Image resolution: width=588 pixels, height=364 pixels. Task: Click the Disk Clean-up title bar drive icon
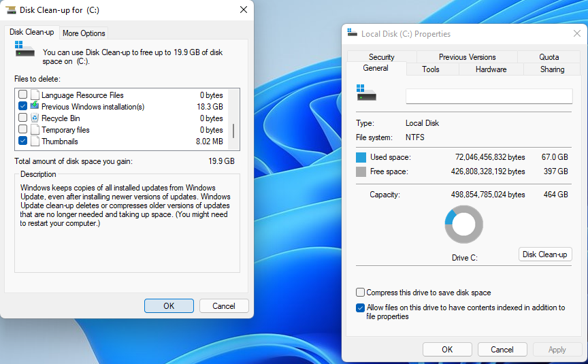point(11,10)
